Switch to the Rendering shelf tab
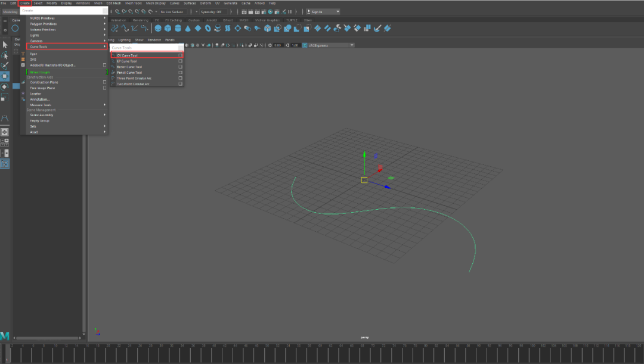This screenshot has width=644, height=364. tap(141, 20)
